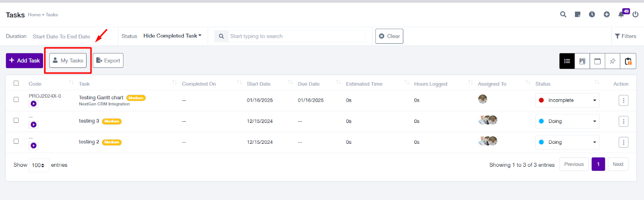Open action menu for Testing Gantt chart

[623, 100]
